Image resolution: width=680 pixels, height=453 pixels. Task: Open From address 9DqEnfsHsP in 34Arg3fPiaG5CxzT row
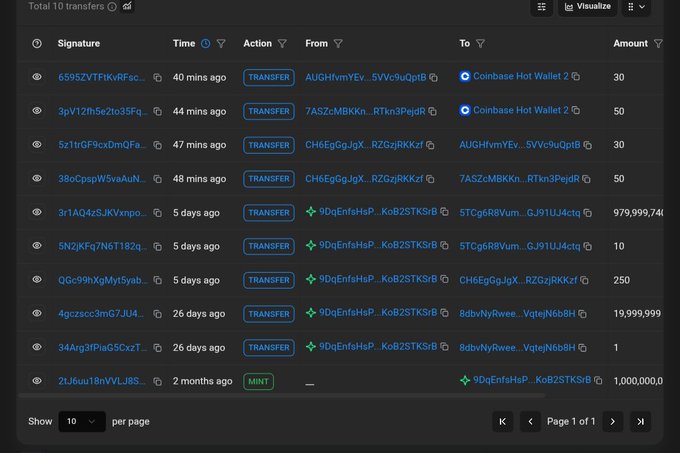[378, 347]
